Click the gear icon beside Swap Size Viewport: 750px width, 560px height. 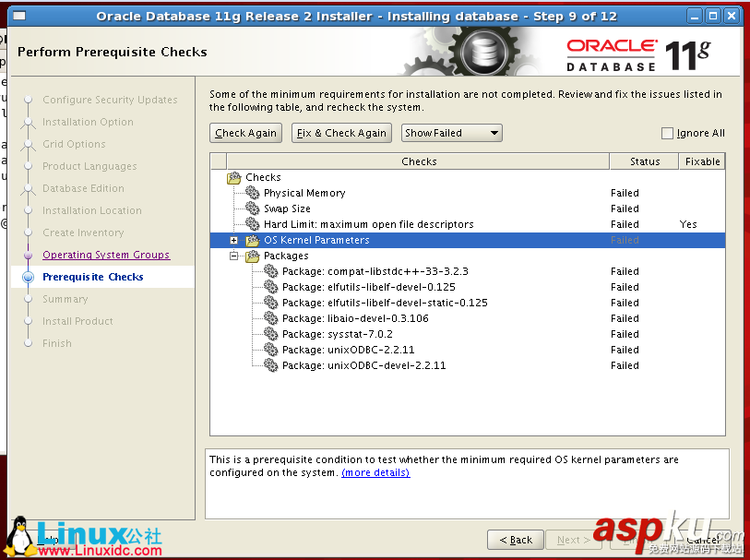(253, 209)
